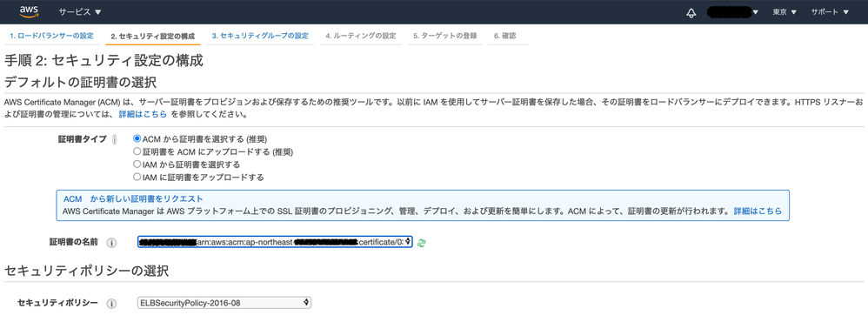868x329 pixels.
Task: Go to step 6 確認 tab
Action: (504, 36)
